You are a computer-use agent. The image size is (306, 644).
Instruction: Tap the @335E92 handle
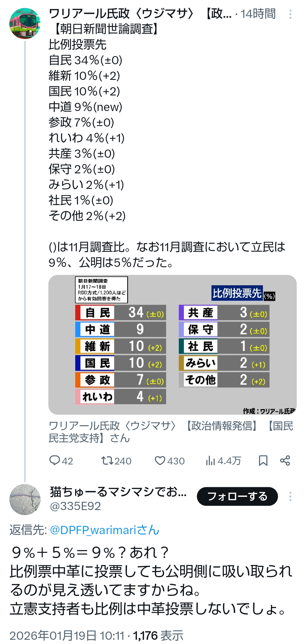(75, 506)
